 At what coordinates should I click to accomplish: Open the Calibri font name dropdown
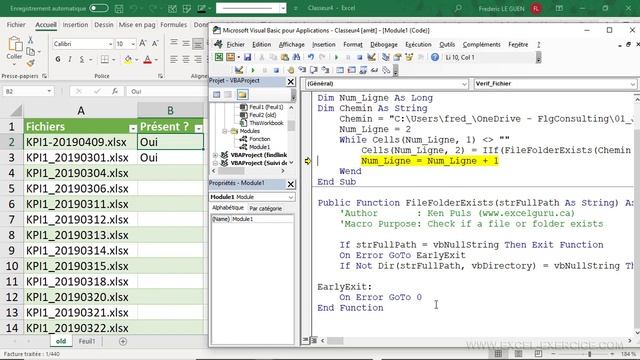point(111,44)
